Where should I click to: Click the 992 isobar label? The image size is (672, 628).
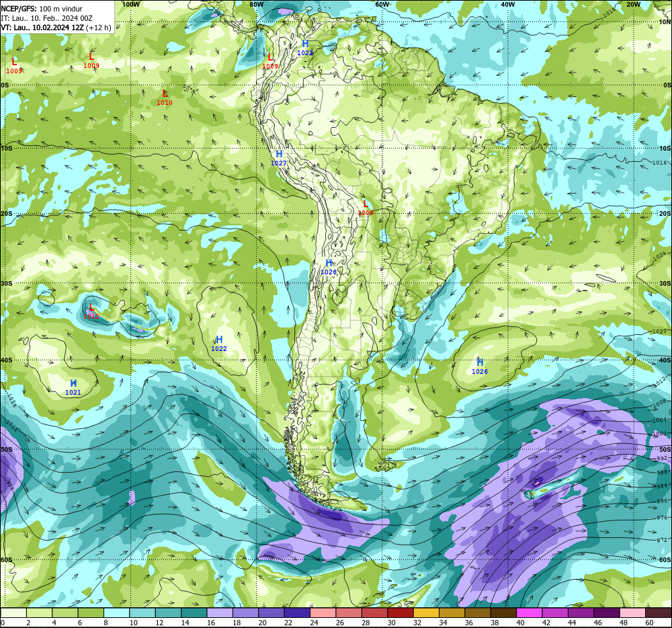(x=662, y=459)
